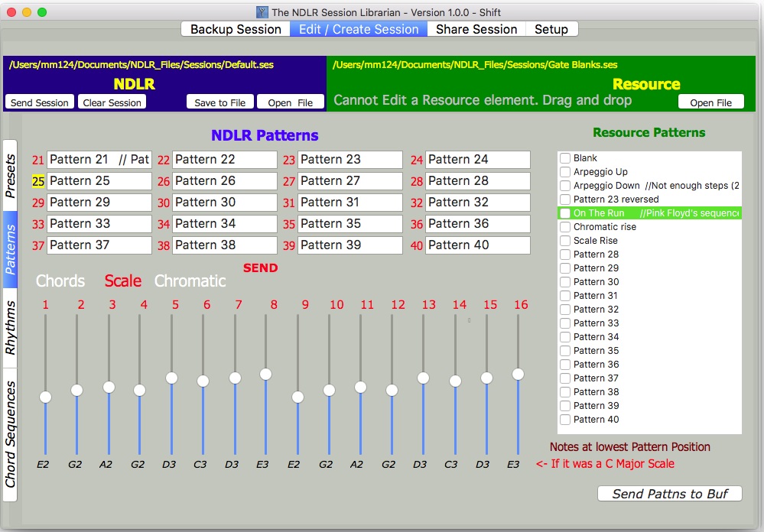Image resolution: width=764 pixels, height=532 pixels.
Task: Click the Pattern 25 name field
Action: click(x=99, y=181)
